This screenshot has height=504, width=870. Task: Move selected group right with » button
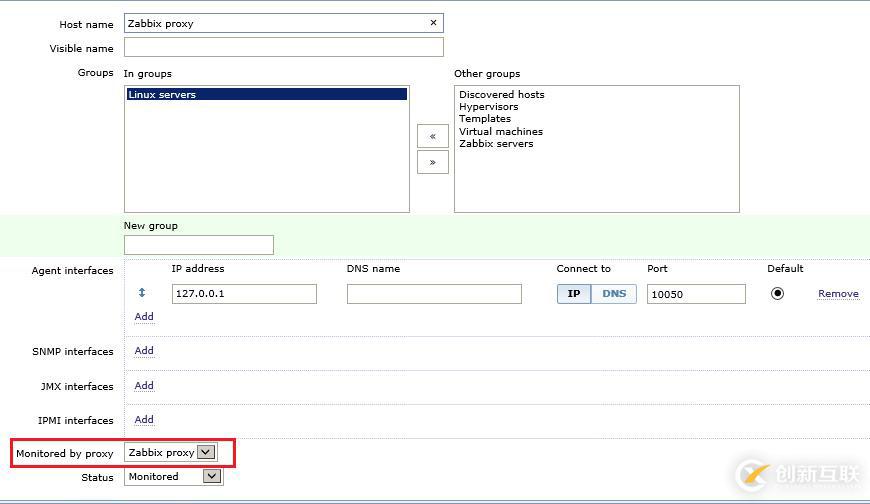[x=433, y=162]
